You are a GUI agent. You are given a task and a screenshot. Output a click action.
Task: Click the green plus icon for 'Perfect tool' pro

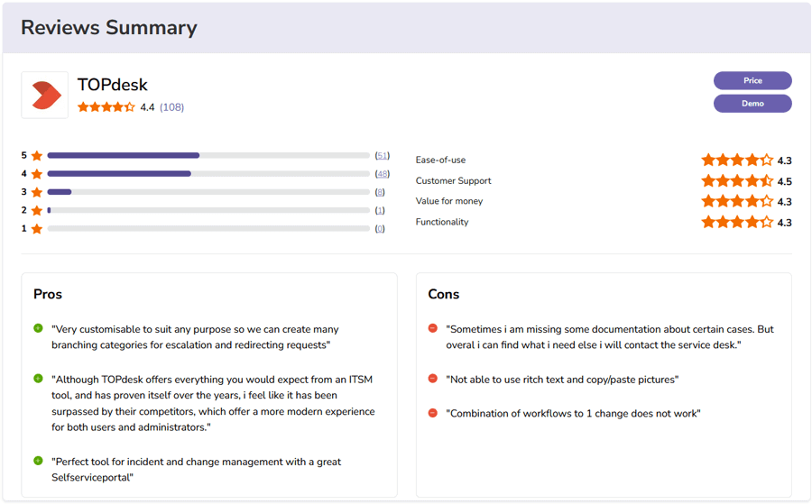(38, 461)
